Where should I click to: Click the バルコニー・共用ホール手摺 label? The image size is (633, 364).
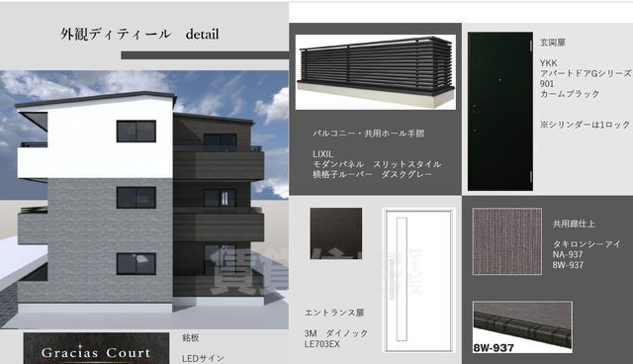pyautogui.click(x=369, y=134)
